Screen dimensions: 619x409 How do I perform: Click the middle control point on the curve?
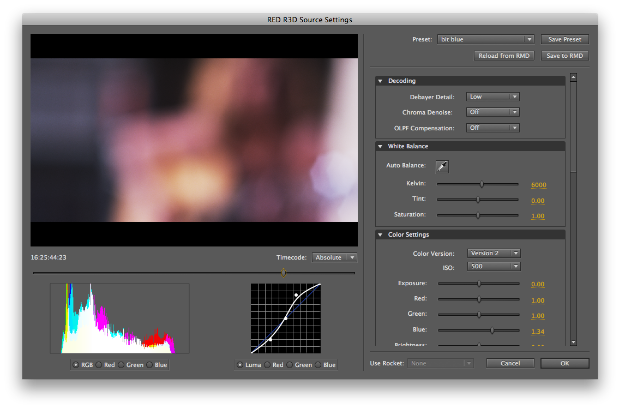click(x=286, y=318)
